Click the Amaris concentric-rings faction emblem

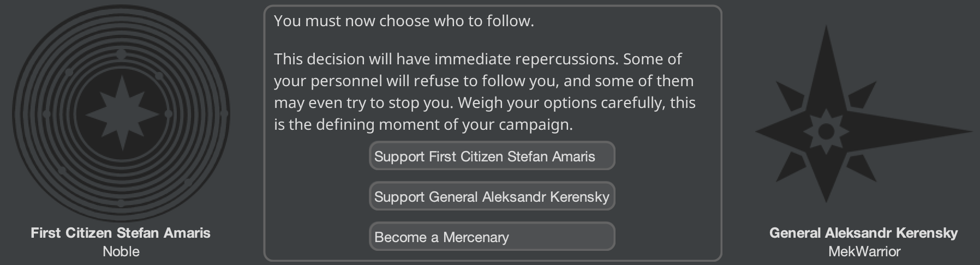[121, 113]
